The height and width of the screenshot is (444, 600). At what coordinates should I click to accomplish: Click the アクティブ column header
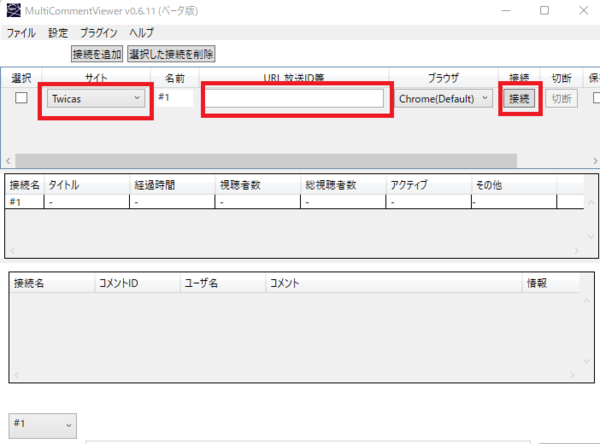pos(429,185)
